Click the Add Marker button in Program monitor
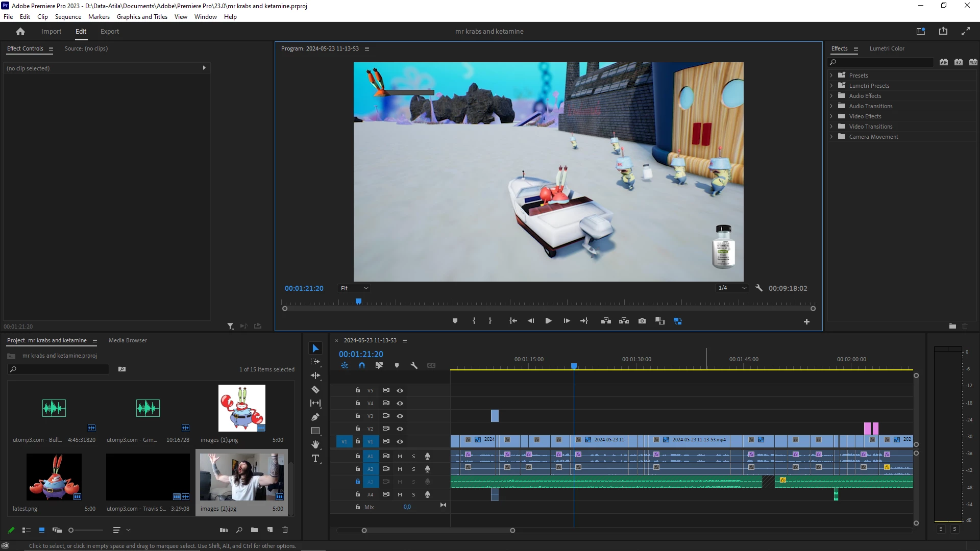Image resolution: width=980 pixels, height=551 pixels. point(455,321)
